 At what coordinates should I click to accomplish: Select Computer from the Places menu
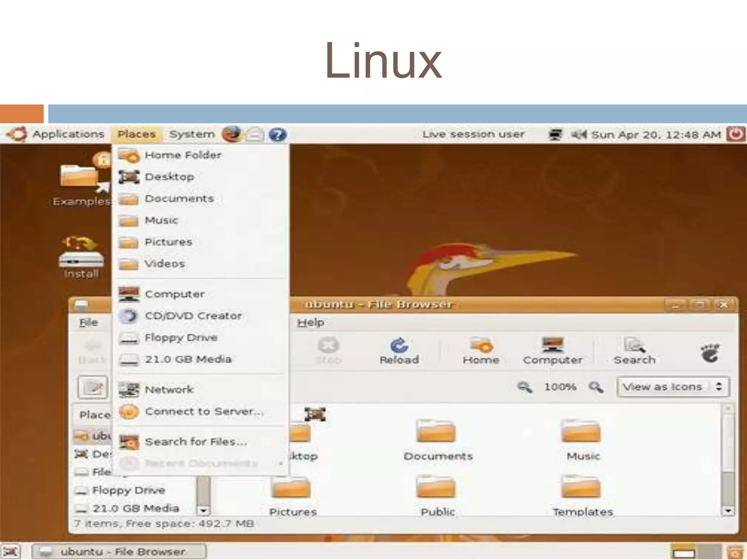pyautogui.click(x=201, y=294)
